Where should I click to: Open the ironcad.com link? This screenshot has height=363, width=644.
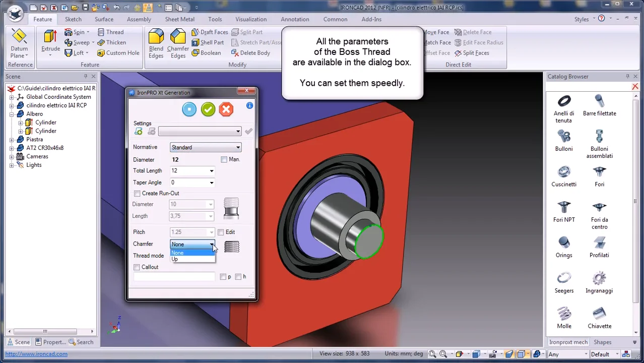tap(36, 354)
